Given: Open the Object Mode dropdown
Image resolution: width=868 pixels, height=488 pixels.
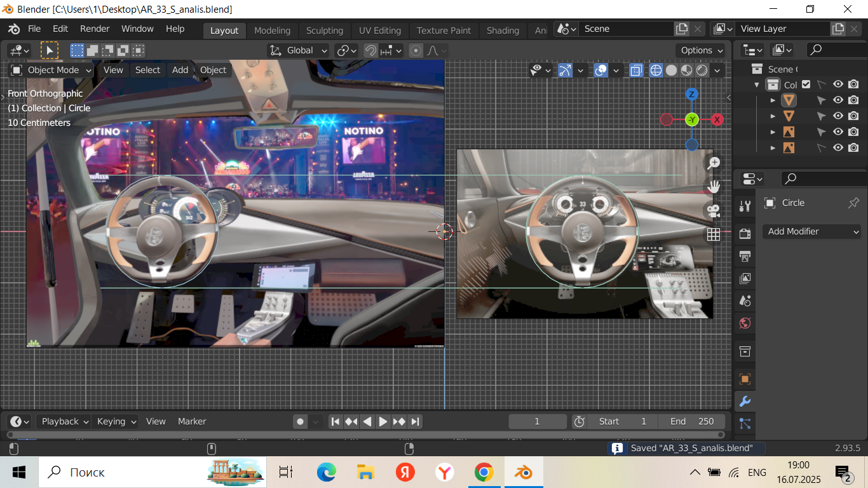Looking at the screenshot, I should pos(51,70).
